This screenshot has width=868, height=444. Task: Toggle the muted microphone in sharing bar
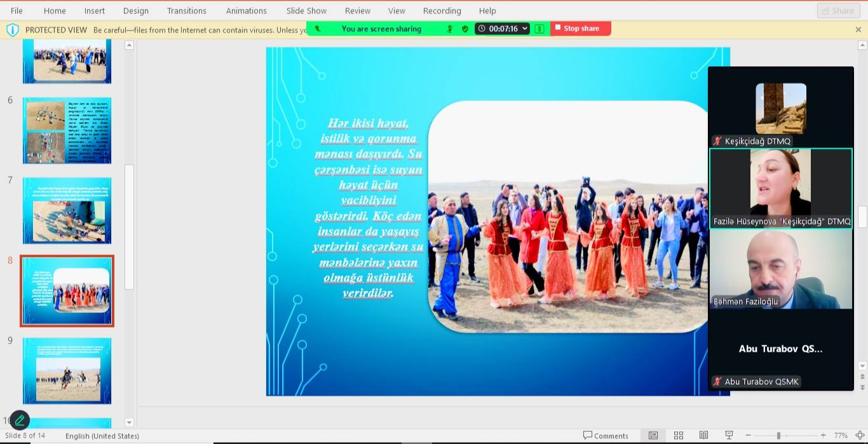450,29
